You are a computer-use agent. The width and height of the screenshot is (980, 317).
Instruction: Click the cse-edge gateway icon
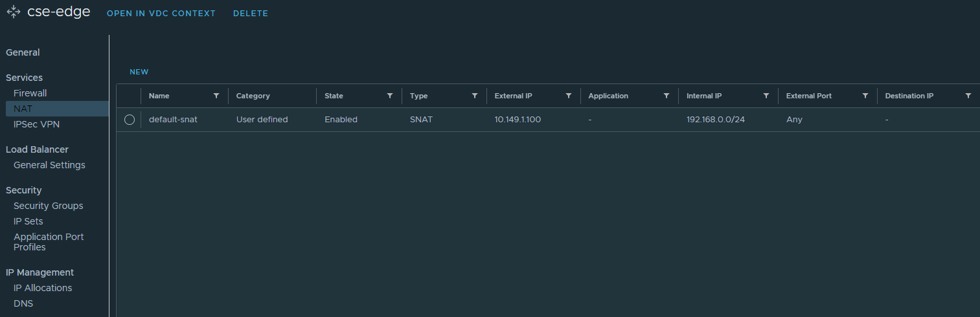13,12
